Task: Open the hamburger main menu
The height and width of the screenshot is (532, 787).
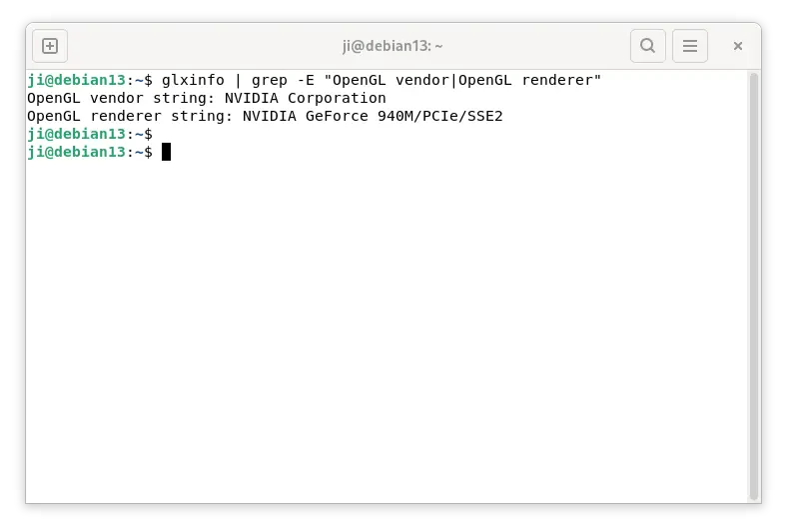Action: point(690,46)
